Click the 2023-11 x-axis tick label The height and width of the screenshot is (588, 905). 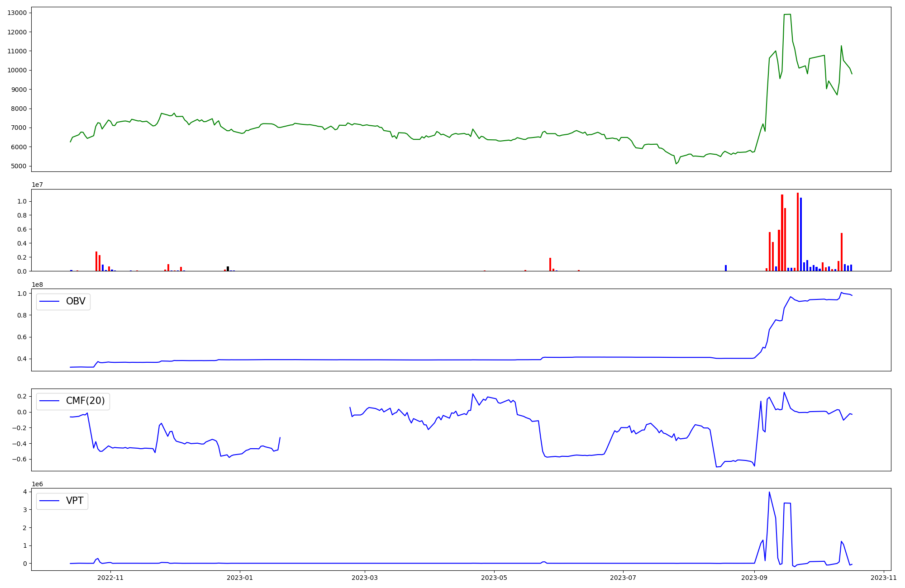pyautogui.click(x=883, y=578)
